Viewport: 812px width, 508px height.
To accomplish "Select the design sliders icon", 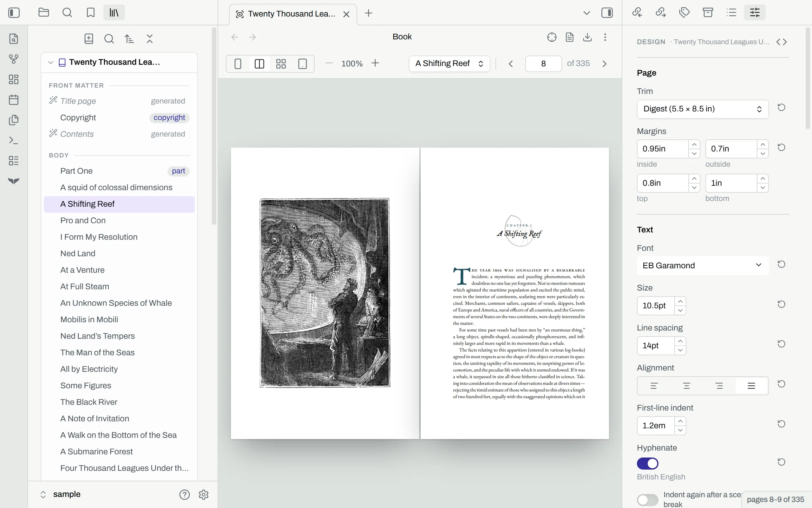I will (x=755, y=13).
